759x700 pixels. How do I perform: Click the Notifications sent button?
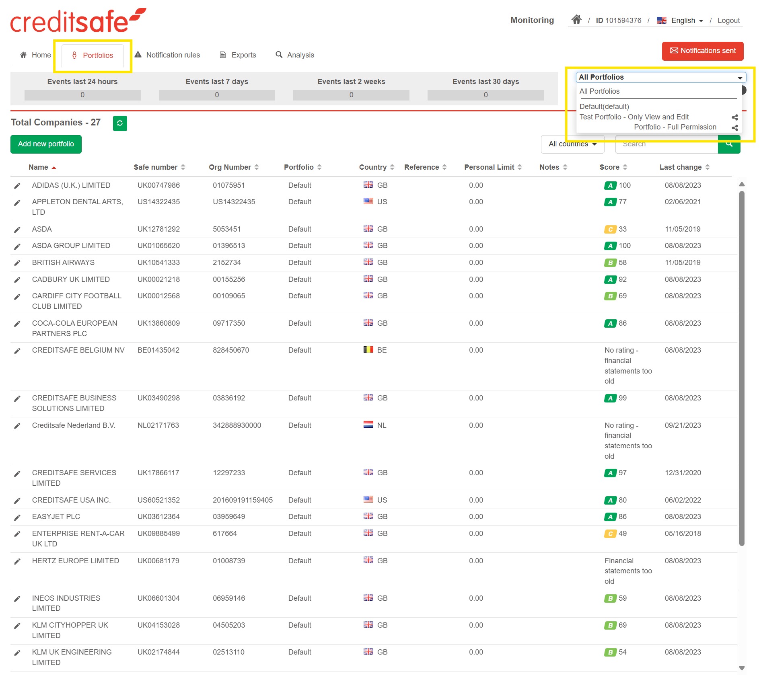pos(703,51)
